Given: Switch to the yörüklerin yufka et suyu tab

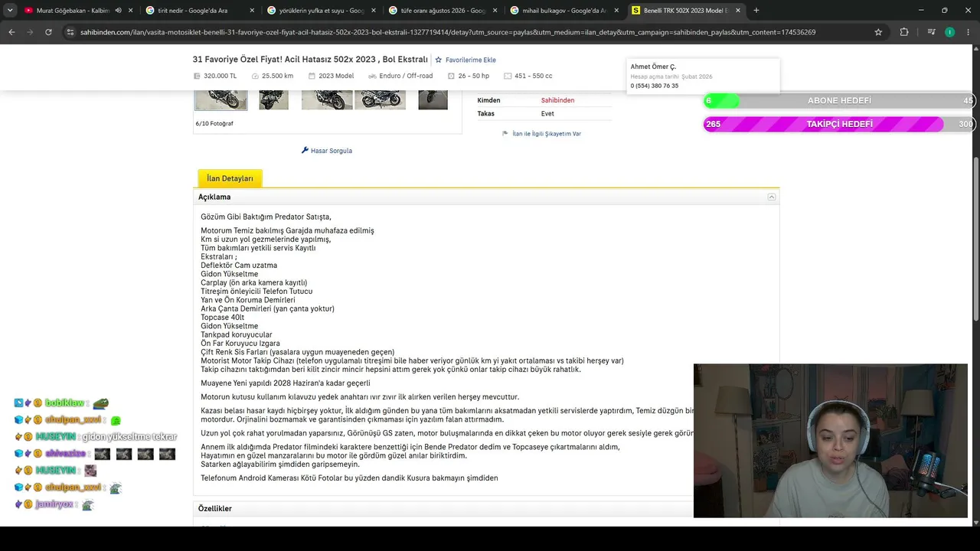Looking at the screenshot, I should tap(322, 11).
